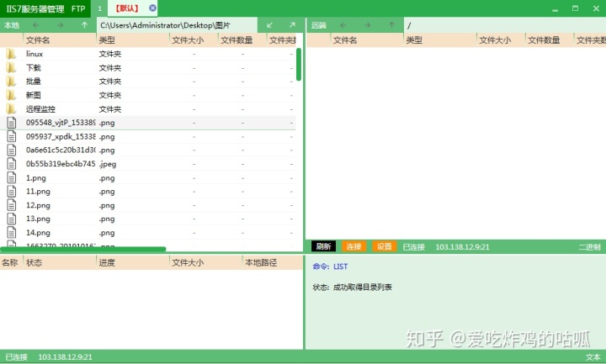The height and width of the screenshot is (364, 606).
Task: Select file name 14.png
Action: click(x=38, y=233)
